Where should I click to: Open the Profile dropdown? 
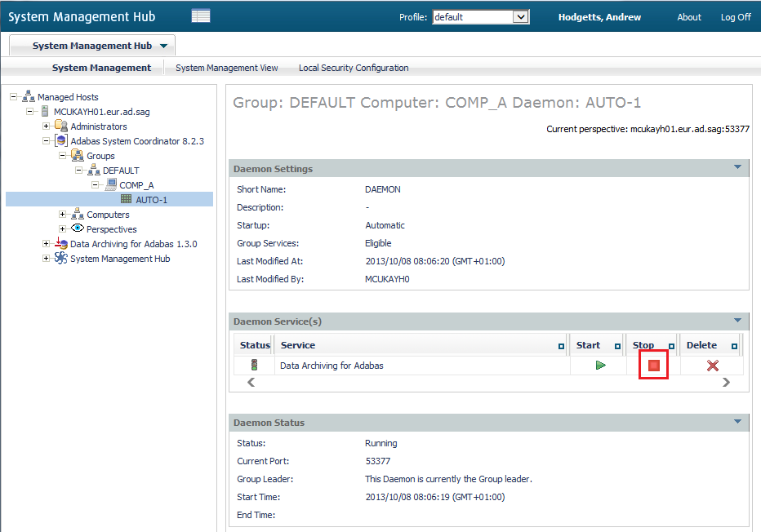(520, 17)
